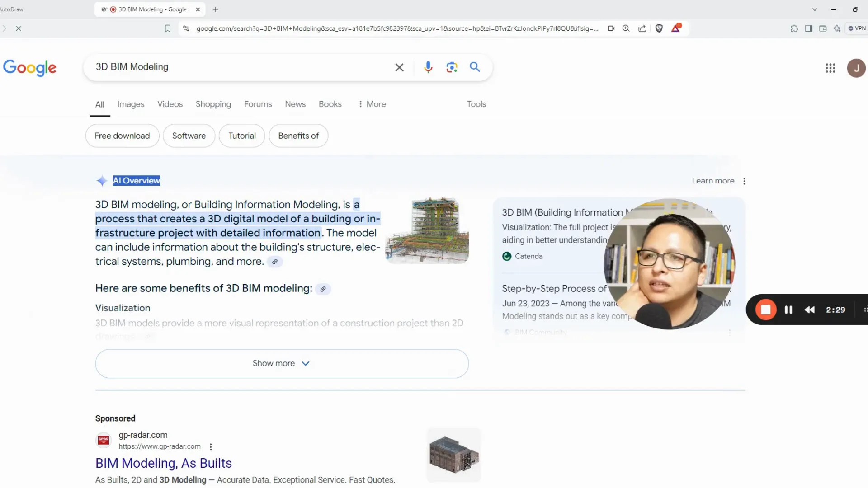Image resolution: width=868 pixels, height=488 pixels.
Task: Switch to the Forums tab
Action: pos(258,104)
